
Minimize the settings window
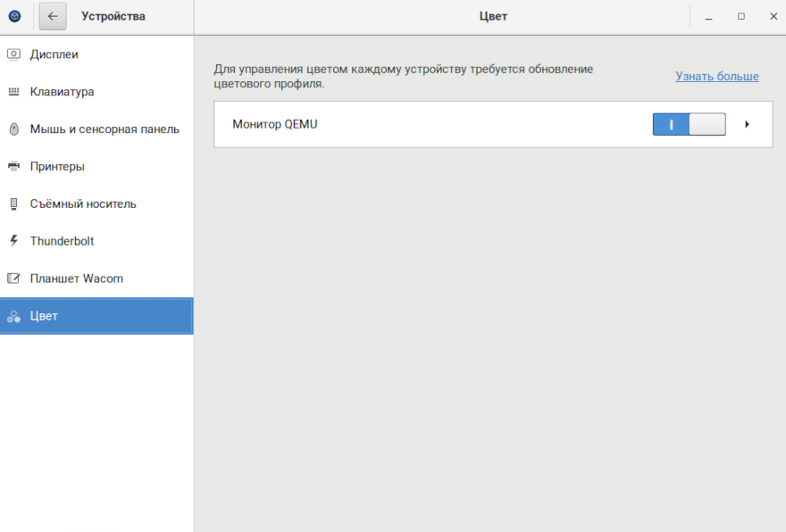(x=708, y=16)
